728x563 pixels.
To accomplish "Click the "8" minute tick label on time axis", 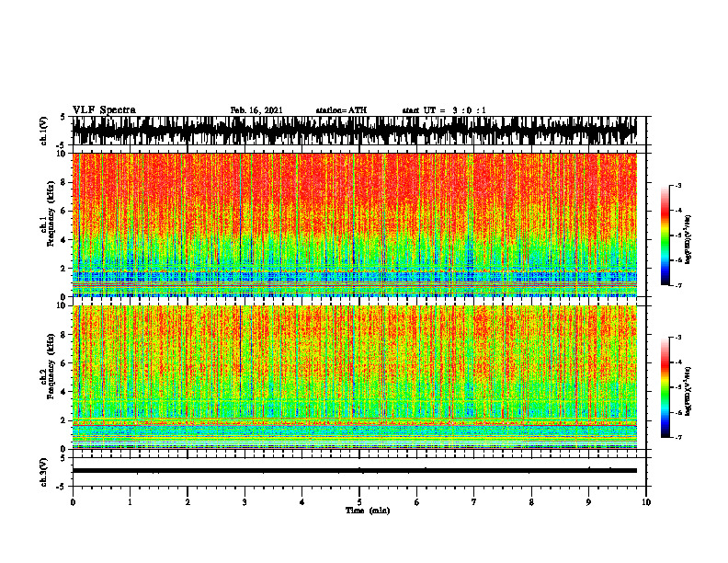I will coord(531,502).
